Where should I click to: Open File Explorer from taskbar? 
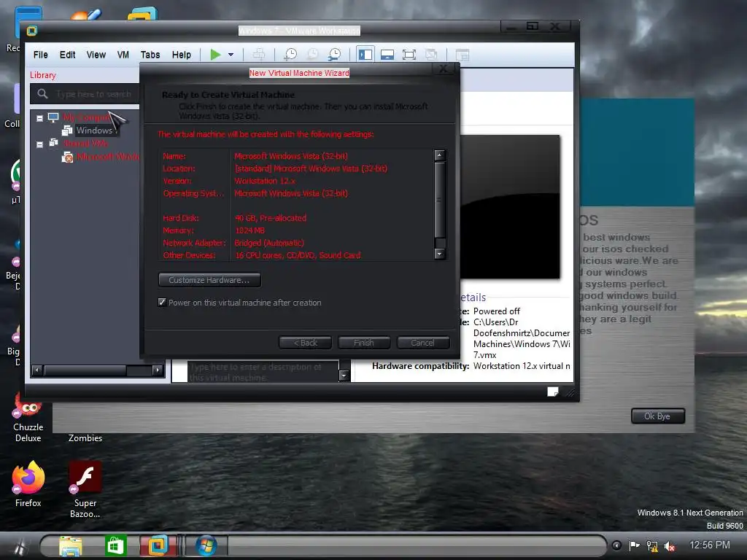pyautogui.click(x=70, y=545)
